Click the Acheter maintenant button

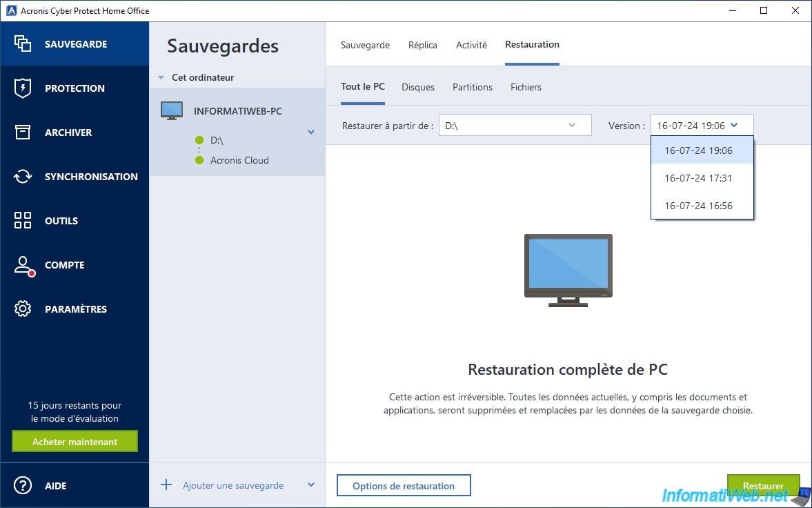[75, 442]
